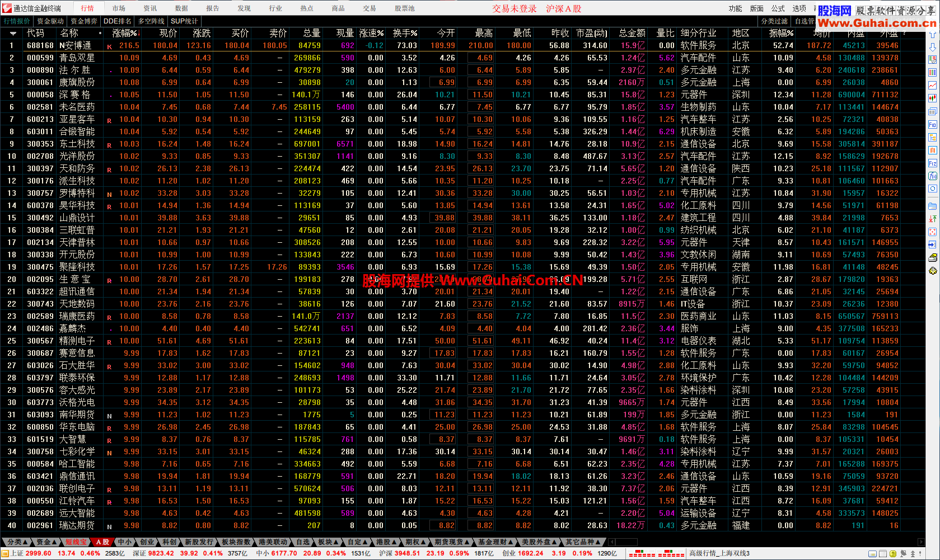This screenshot has width=940, height=560.
Task: Expand the 资金▲ bottom tab menu
Action: click(46, 542)
